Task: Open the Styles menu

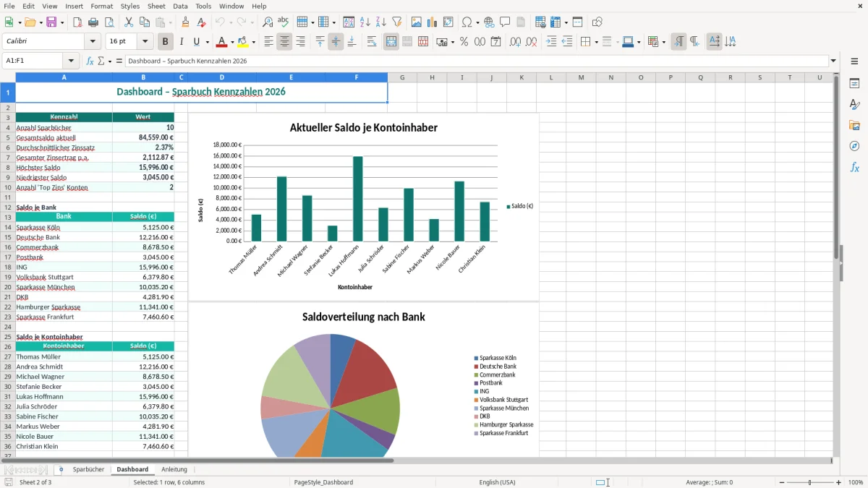Action: pyautogui.click(x=130, y=6)
